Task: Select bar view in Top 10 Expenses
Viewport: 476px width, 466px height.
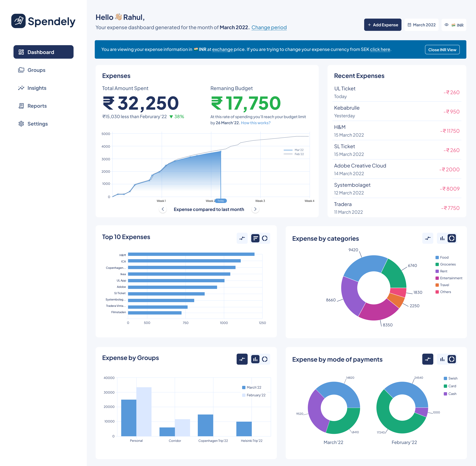Action: click(255, 238)
